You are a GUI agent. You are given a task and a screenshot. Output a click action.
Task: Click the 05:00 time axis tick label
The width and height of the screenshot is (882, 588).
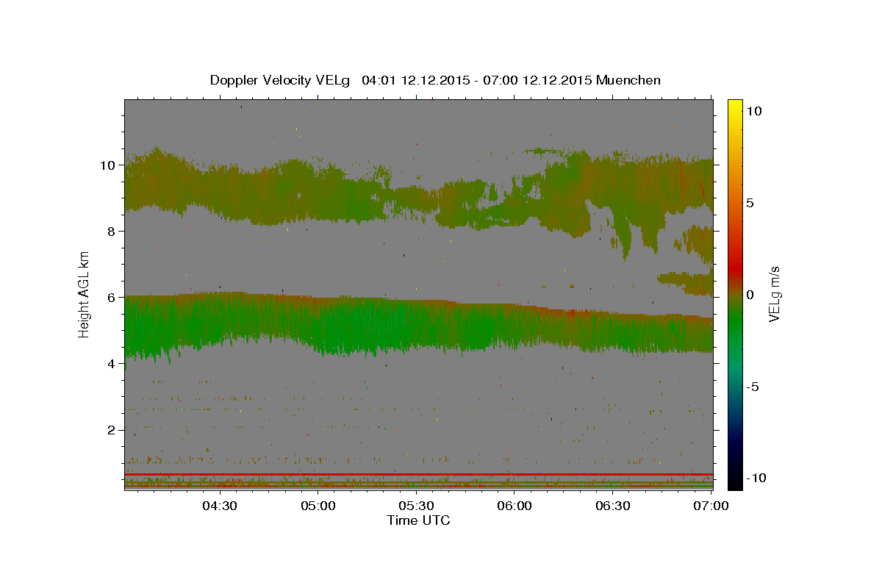tap(318, 506)
